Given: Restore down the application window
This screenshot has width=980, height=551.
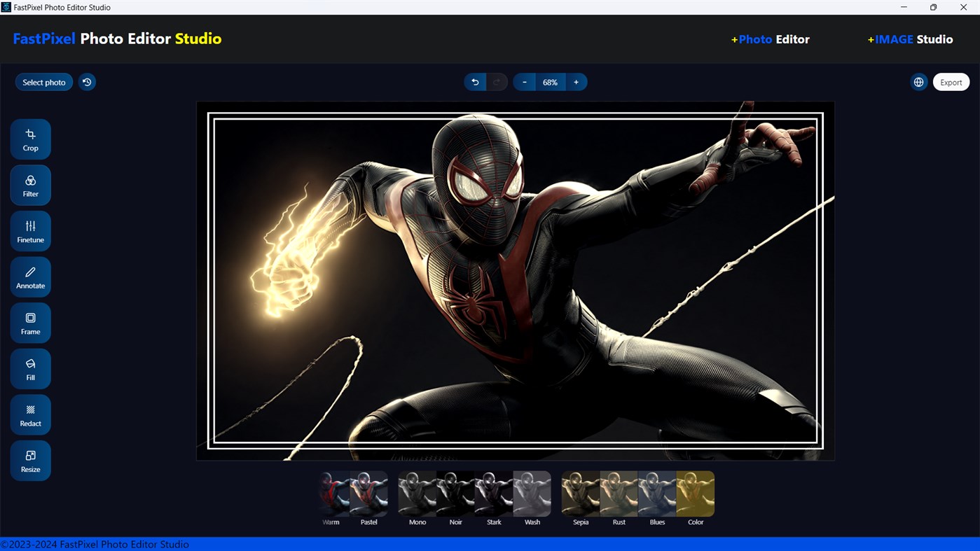Looking at the screenshot, I should coord(933,7).
